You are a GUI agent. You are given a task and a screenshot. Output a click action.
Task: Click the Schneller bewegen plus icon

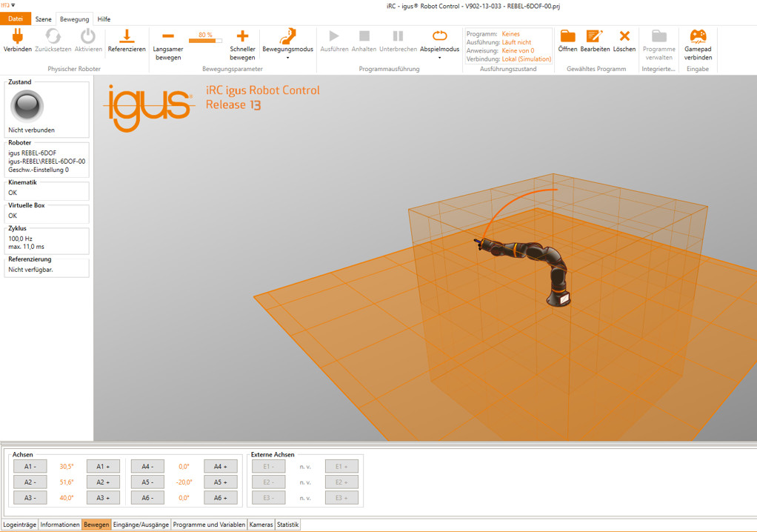pyautogui.click(x=242, y=35)
